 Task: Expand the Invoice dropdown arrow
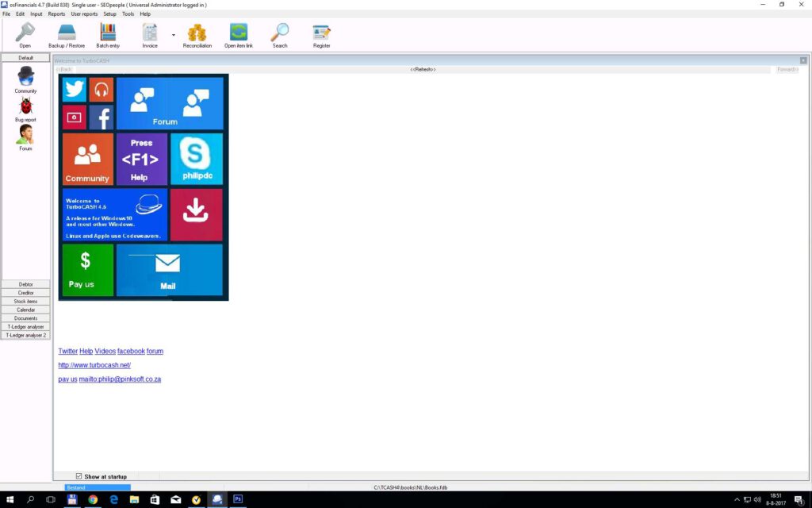click(174, 35)
